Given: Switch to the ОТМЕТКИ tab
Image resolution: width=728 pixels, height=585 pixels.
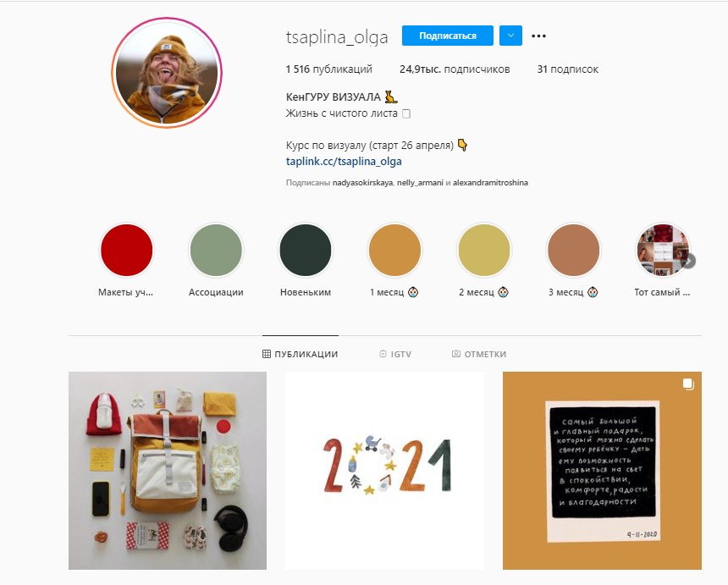Looking at the screenshot, I should pyautogui.click(x=478, y=354).
